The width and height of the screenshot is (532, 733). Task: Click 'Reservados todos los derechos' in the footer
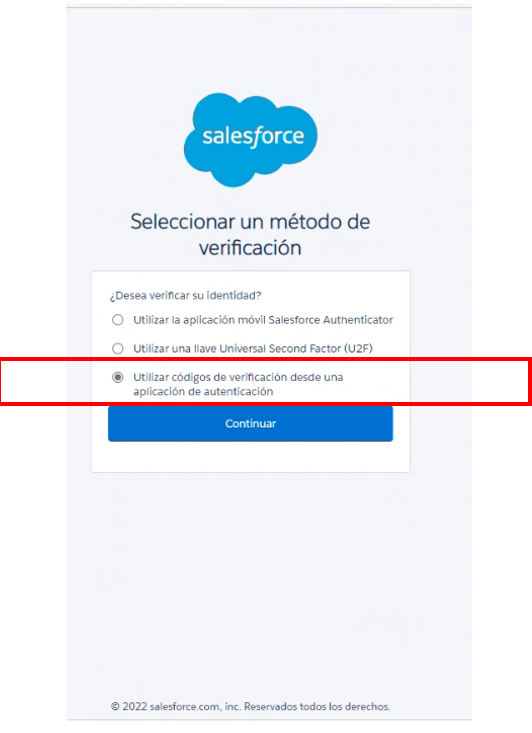(317, 706)
